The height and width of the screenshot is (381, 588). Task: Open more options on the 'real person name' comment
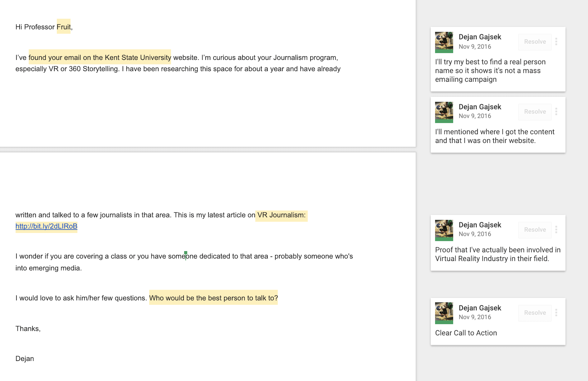(556, 42)
